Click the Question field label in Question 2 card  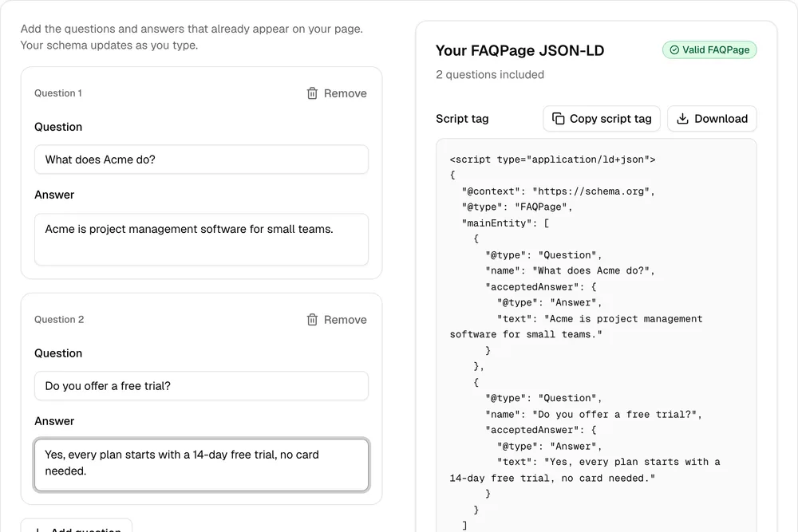(58, 353)
